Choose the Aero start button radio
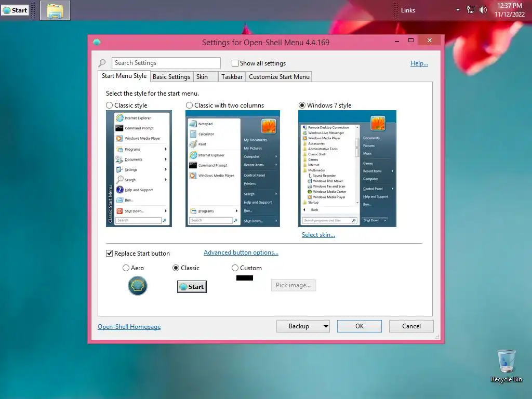532x399 pixels. (x=126, y=268)
